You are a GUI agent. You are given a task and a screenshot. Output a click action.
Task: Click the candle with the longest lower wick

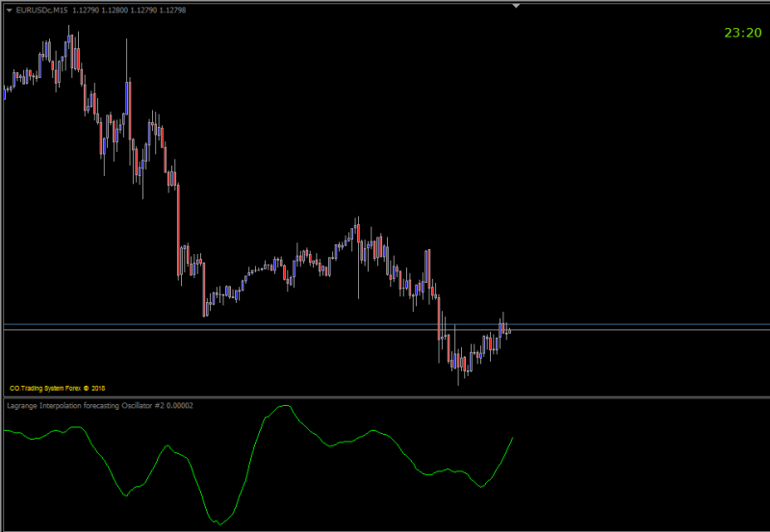[358, 258]
